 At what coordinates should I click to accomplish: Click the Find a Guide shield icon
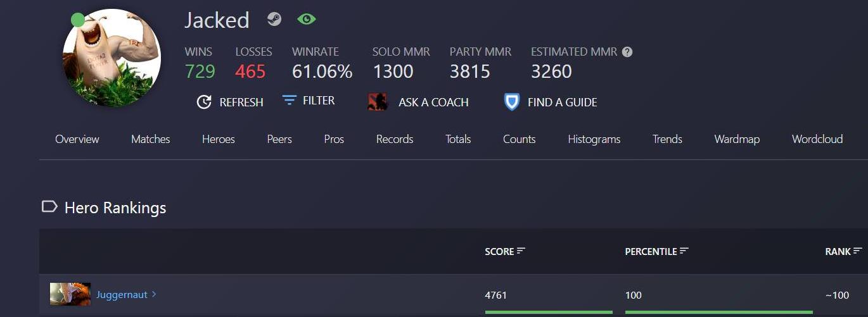(512, 102)
